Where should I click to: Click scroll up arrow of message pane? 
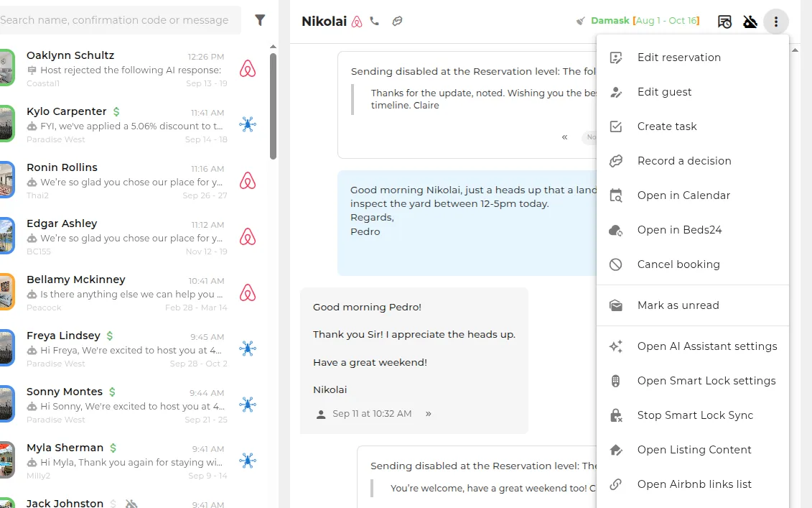(x=795, y=50)
